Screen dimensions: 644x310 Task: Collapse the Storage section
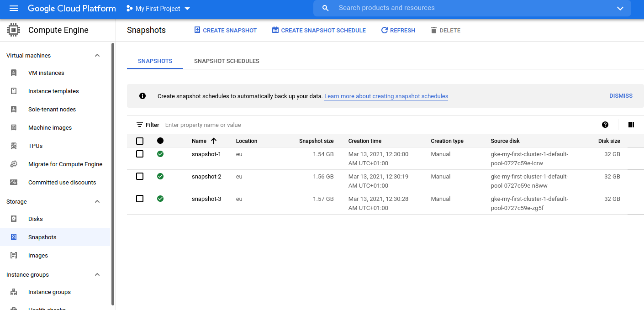click(x=97, y=202)
